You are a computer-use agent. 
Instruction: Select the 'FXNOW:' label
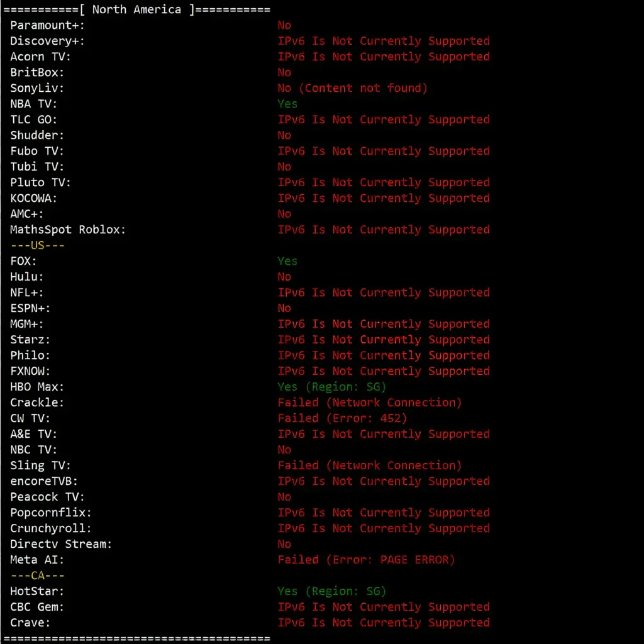30,371
